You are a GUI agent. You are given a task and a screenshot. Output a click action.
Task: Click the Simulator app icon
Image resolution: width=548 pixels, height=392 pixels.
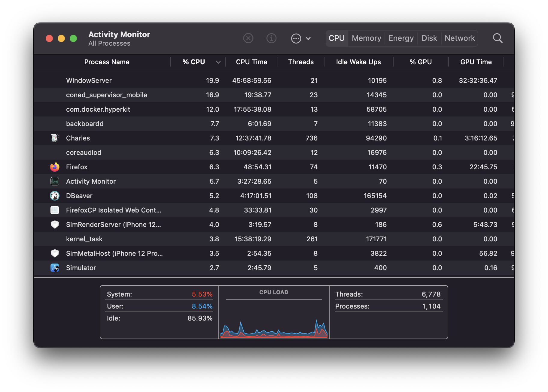pyautogui.click(x=55, y=268)
